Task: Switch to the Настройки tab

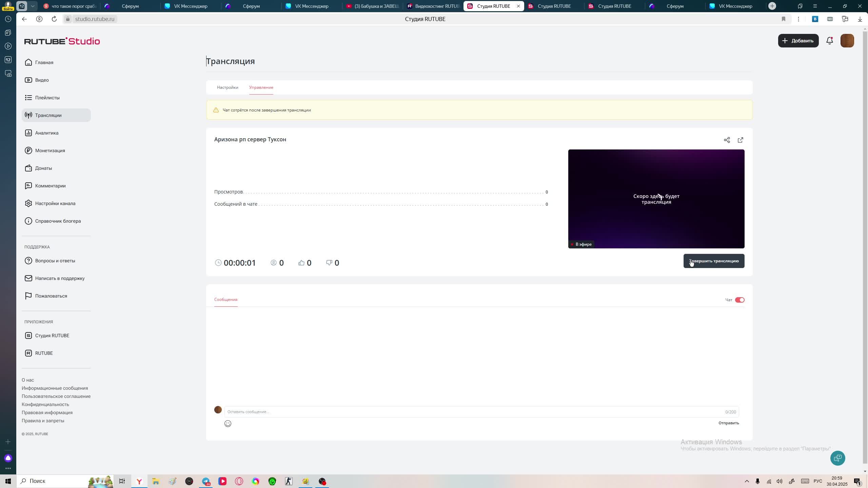Action: [228, 87]
